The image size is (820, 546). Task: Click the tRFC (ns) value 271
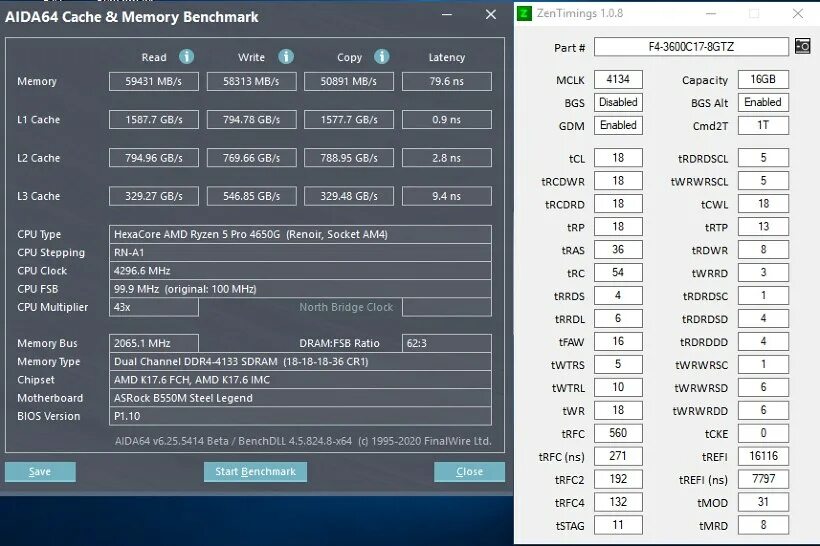(618, 457)
